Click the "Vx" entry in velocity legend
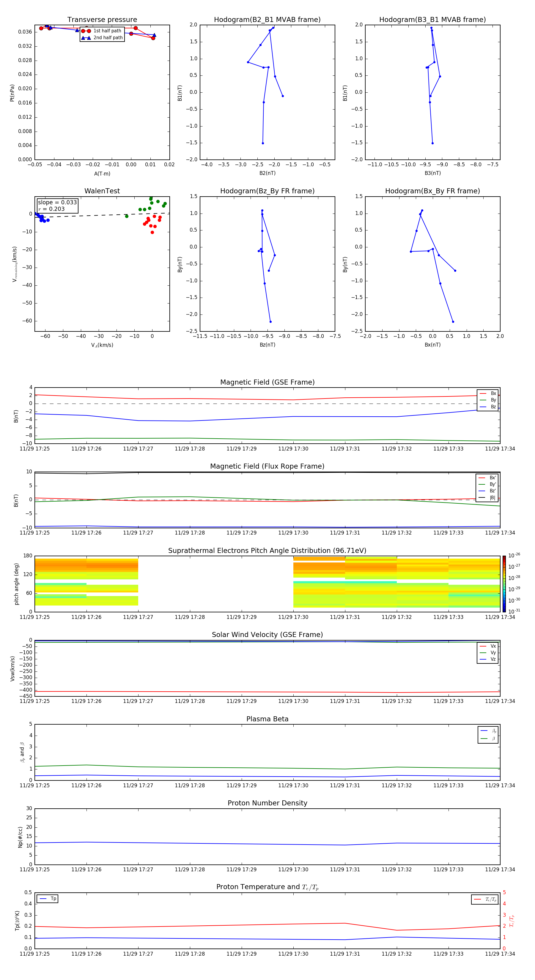 488,647
